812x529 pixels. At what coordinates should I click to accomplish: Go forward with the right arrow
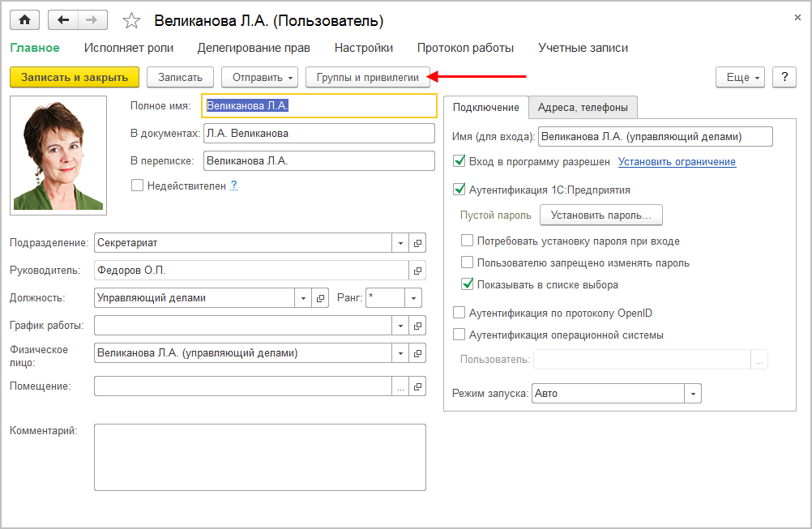point(92,20)
